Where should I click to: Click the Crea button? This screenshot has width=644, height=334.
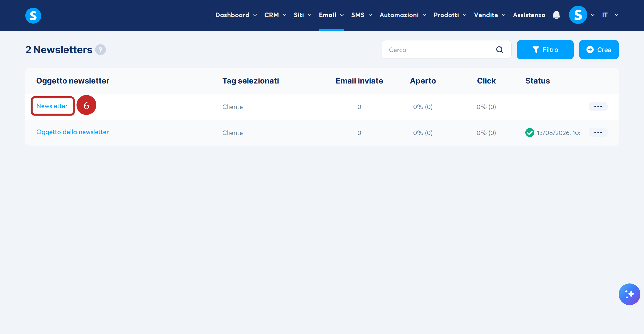click(x=599, y=50)
